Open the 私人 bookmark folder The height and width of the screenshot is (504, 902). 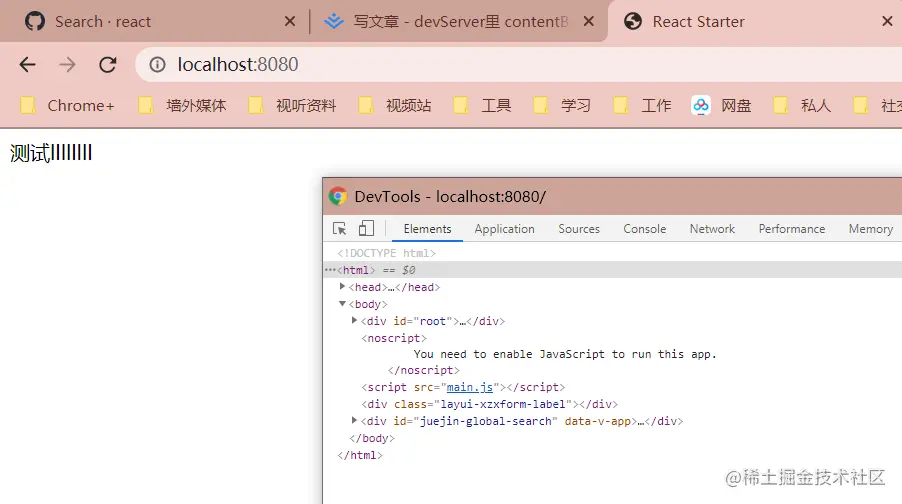802,106
